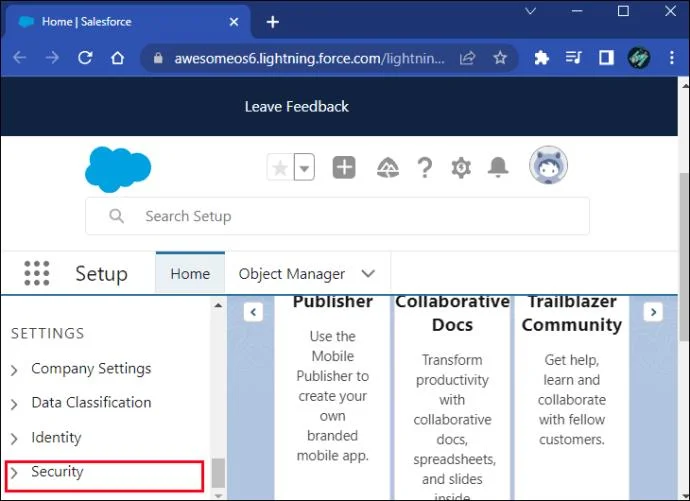690x501 pixels.
Task: Select Company Settings tree item
Action: (91, 369)
